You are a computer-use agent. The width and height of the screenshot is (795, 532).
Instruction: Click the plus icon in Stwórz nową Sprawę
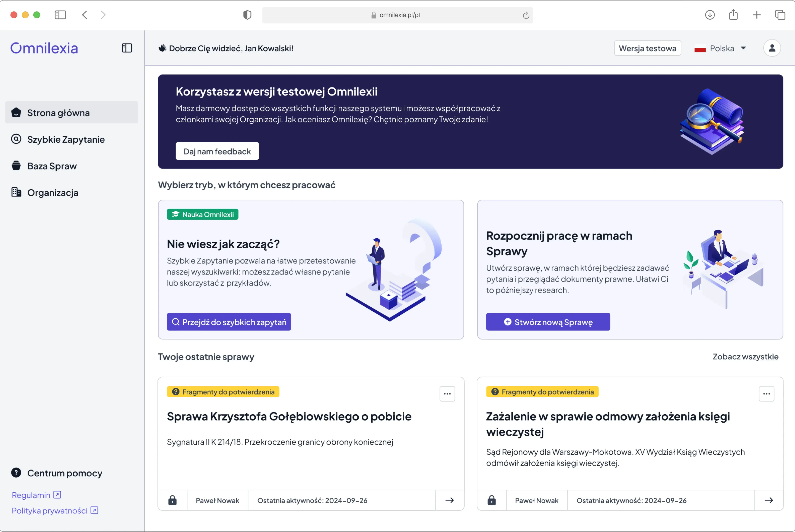507,322
